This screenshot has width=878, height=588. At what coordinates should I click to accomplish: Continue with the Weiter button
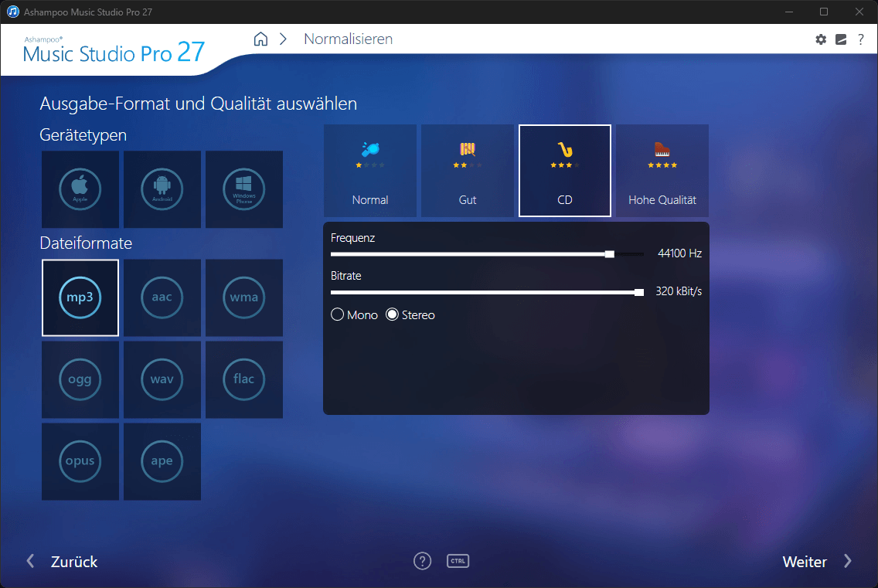coord(818,561)
